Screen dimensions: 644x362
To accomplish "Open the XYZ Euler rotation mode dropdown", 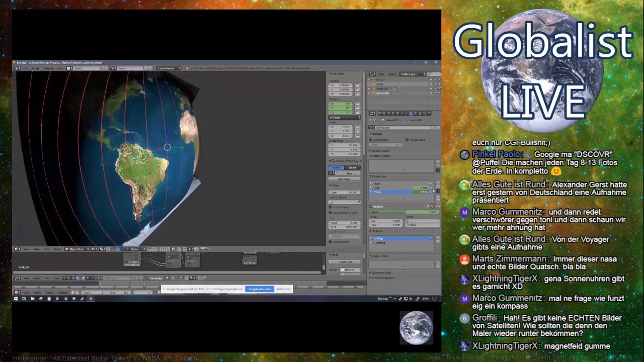I will click(x=344, y=118).
